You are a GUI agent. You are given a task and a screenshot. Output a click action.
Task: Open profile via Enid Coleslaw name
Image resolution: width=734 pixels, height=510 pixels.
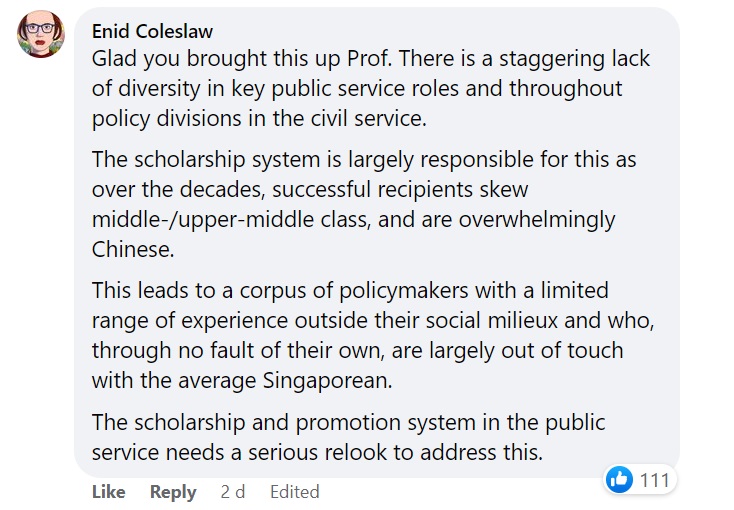[x=152, y=31]
